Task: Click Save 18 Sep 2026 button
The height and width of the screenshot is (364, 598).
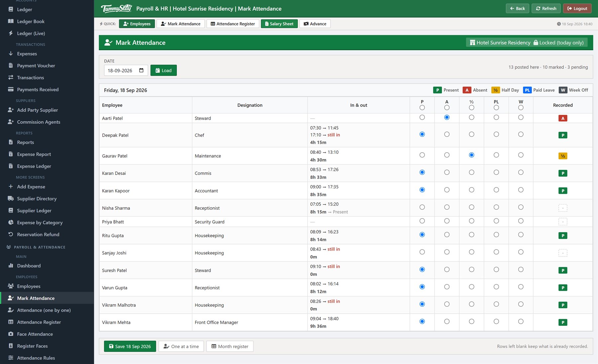Action: pos(130,346)
